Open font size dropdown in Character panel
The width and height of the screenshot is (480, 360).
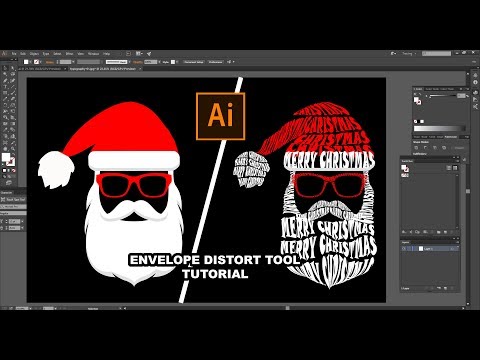22,221
